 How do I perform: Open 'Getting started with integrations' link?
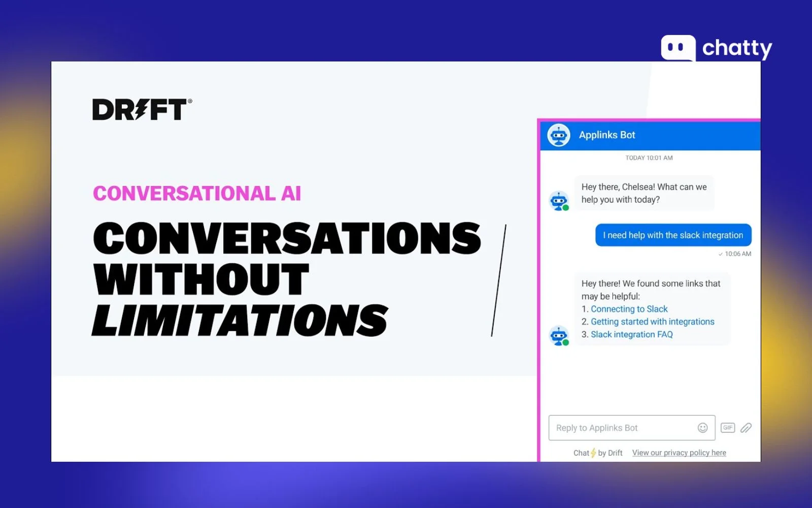[x=652, y=322]
